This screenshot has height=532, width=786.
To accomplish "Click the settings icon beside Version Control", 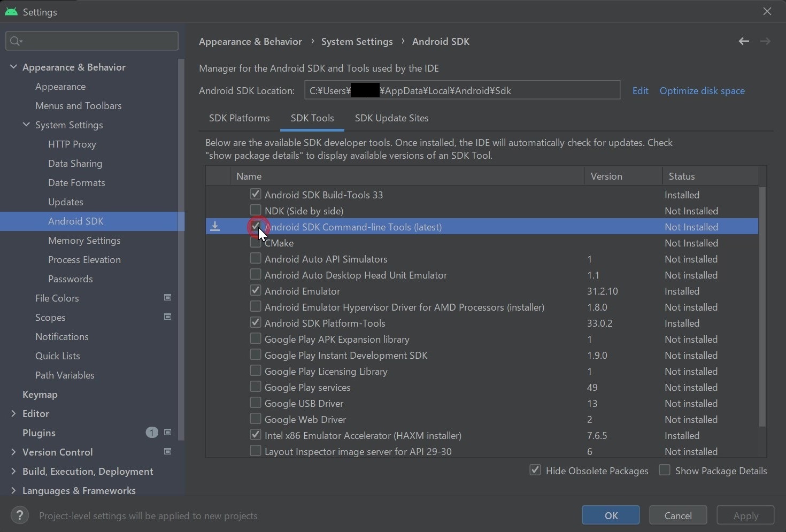I will point(167,452).
